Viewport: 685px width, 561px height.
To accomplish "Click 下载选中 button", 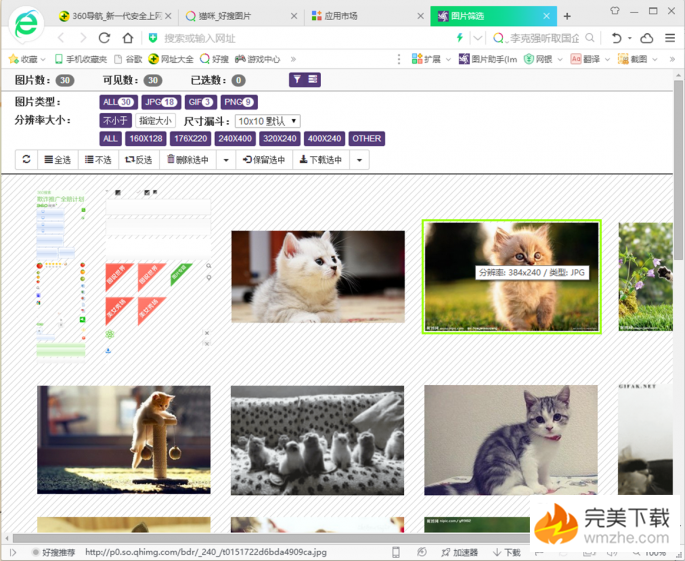I will [321, 160].
